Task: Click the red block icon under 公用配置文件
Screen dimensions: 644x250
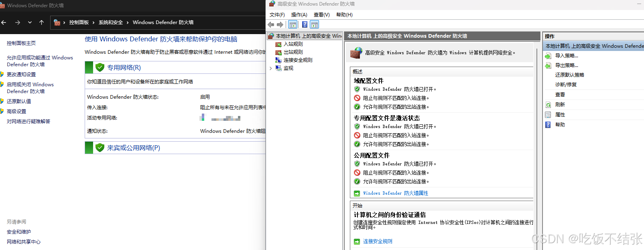Action: [x=357, y=173]
